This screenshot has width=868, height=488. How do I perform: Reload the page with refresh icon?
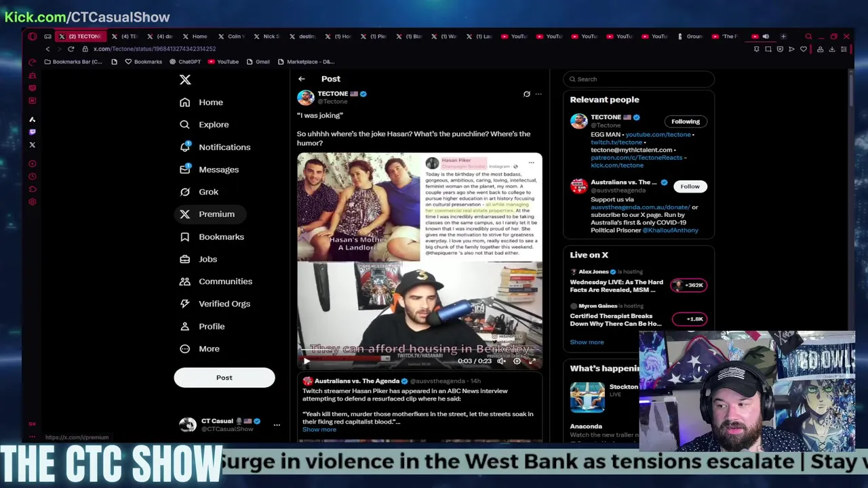point(71,49)
